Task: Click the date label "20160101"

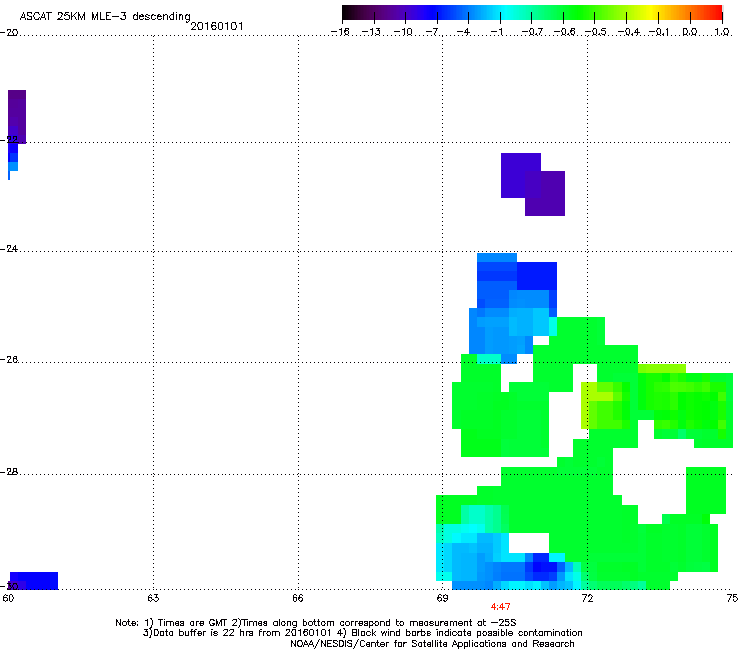Action: [217, 26]
